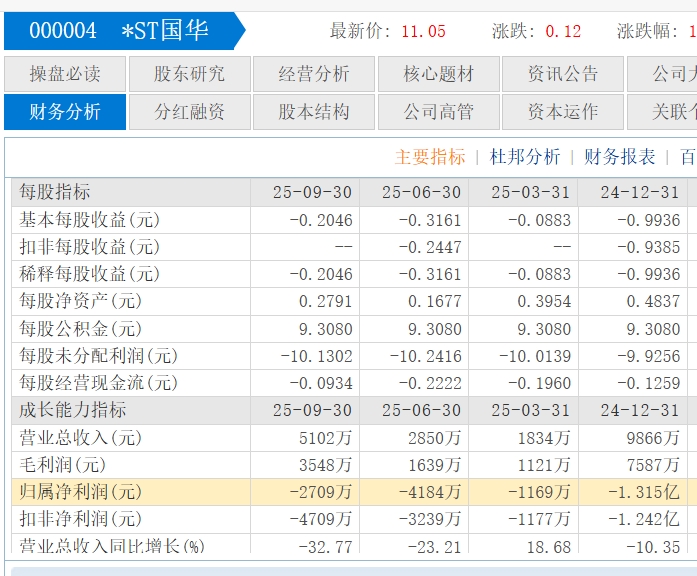Open the 资讯公告 tab
This screenshot has width=697, height=576.
563,74
